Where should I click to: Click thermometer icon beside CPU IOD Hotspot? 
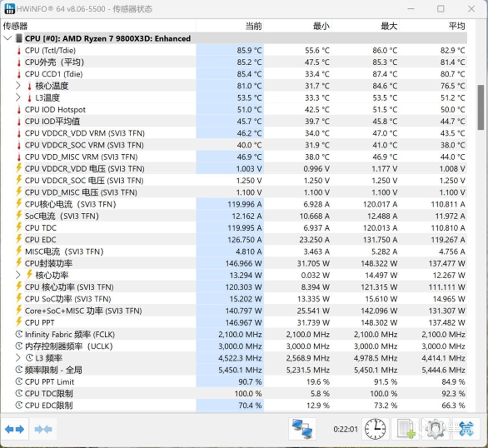[19, 110]
